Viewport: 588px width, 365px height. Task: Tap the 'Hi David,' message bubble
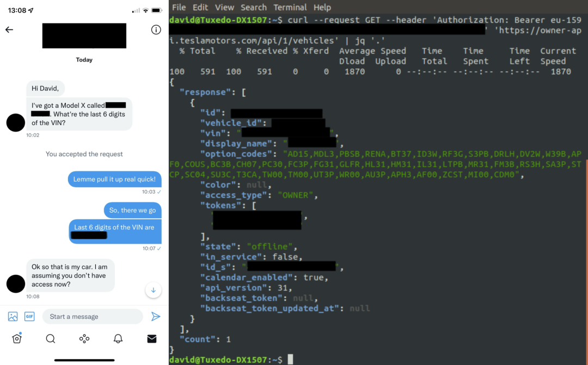45,89
